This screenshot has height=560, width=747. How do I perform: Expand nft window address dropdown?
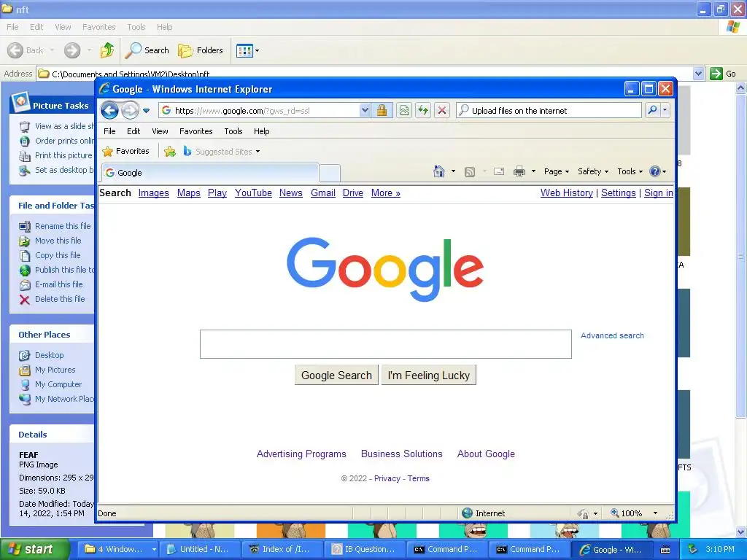point(698,74)
